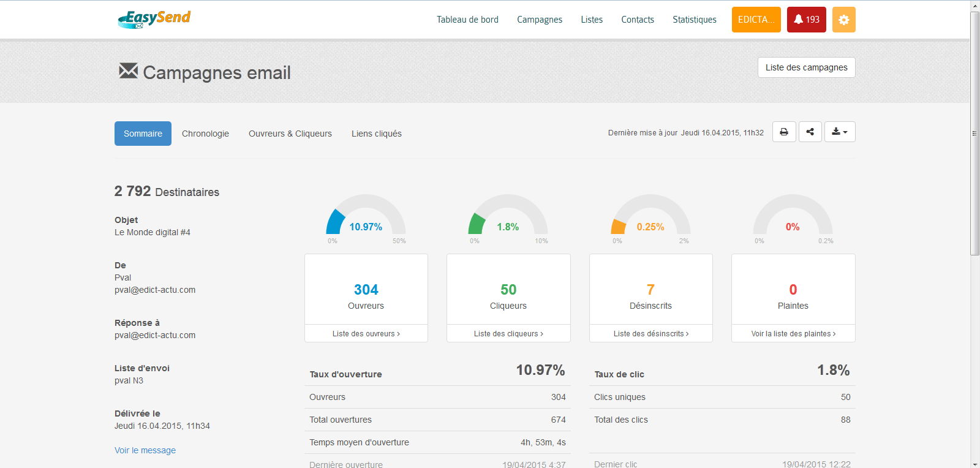The width and height of the screenshot is (980, 468).
Task: Click the Campagnes email envelope icon
Action: point(128,71)
